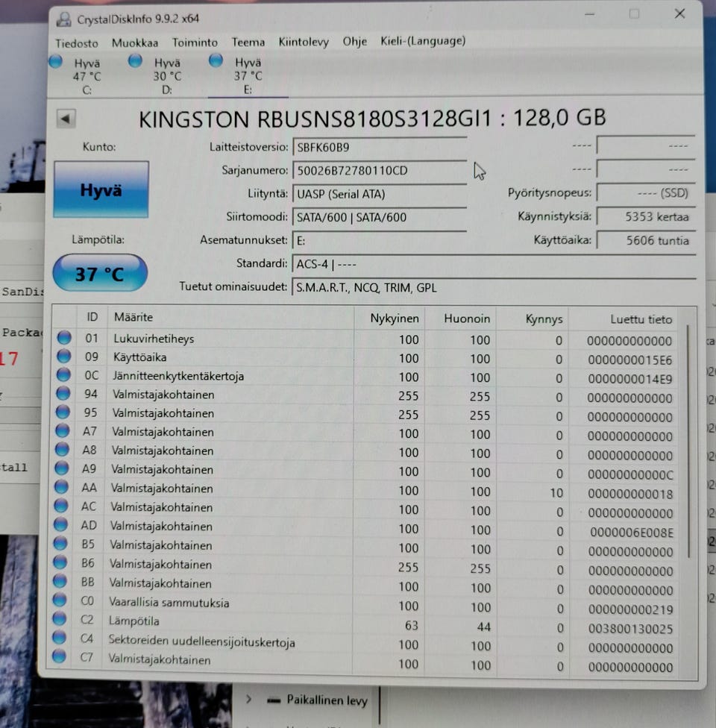Click status icon of row ID 94
Image resolution: width=716 pixels, height=728 pixels.
point(63,394)
